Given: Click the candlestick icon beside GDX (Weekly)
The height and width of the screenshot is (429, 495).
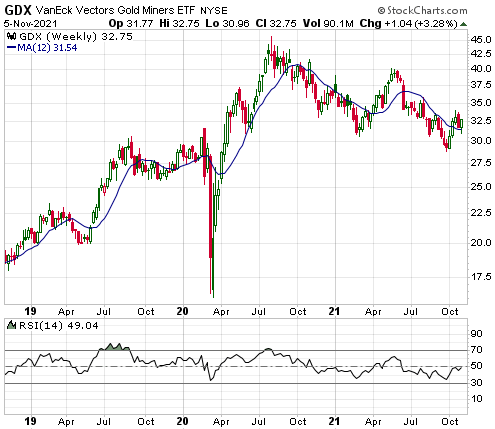Looking at the screenshot, I should tap(12, 36).
